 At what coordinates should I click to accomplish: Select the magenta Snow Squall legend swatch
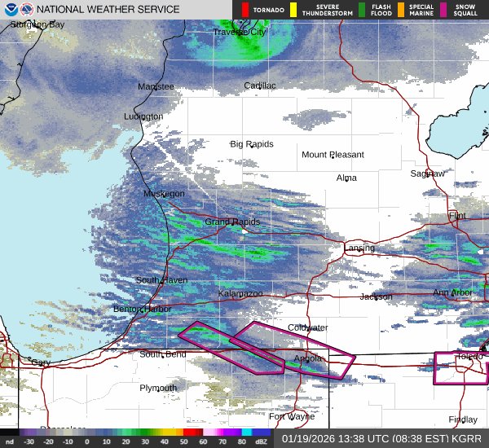click(x=446, y=10)
